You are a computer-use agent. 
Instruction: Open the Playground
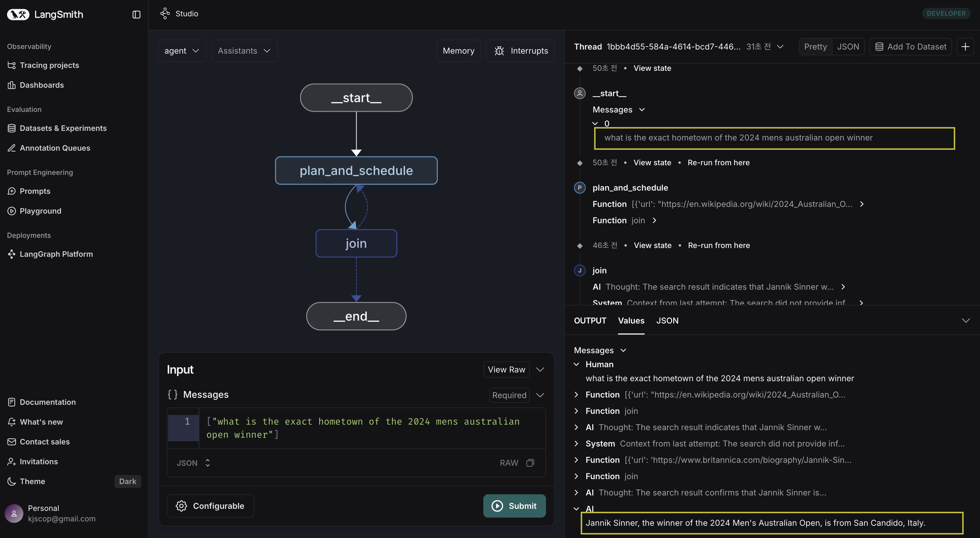coord(40,211)
